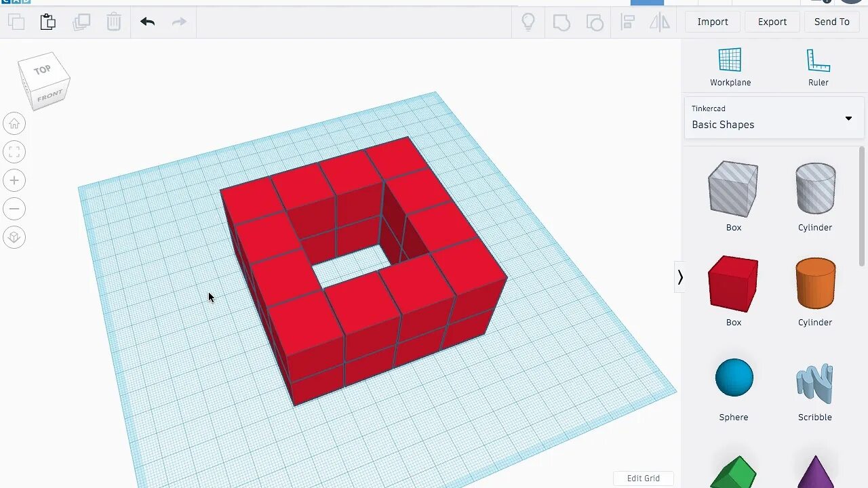Select the Workplane tool
The image size is (868, 488).
730,67
